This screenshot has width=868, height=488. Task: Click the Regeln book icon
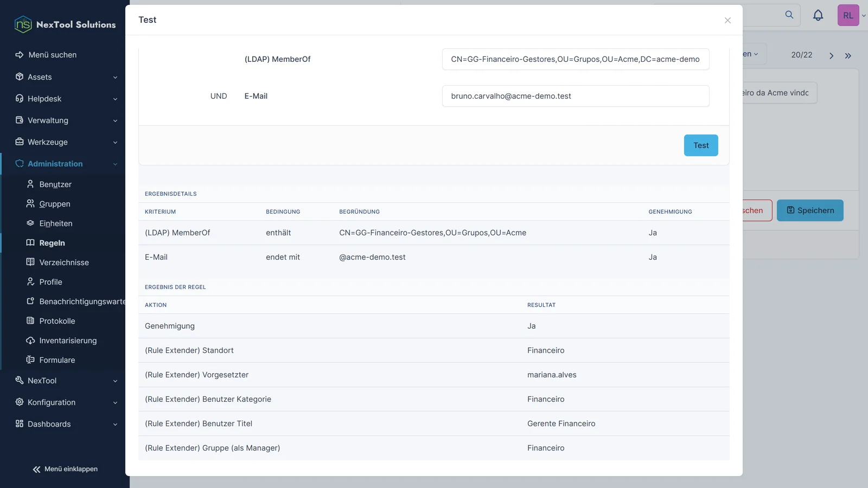click(30, 242)
